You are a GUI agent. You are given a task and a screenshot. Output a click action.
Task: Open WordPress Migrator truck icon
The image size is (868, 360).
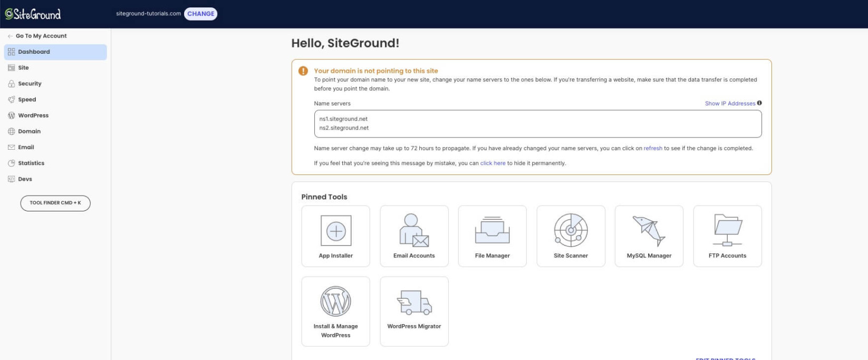point(414,303)
